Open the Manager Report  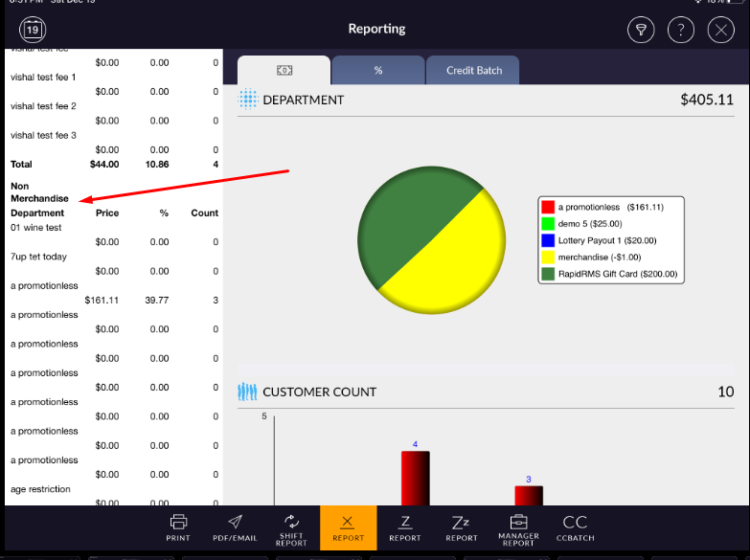point(518,527)
